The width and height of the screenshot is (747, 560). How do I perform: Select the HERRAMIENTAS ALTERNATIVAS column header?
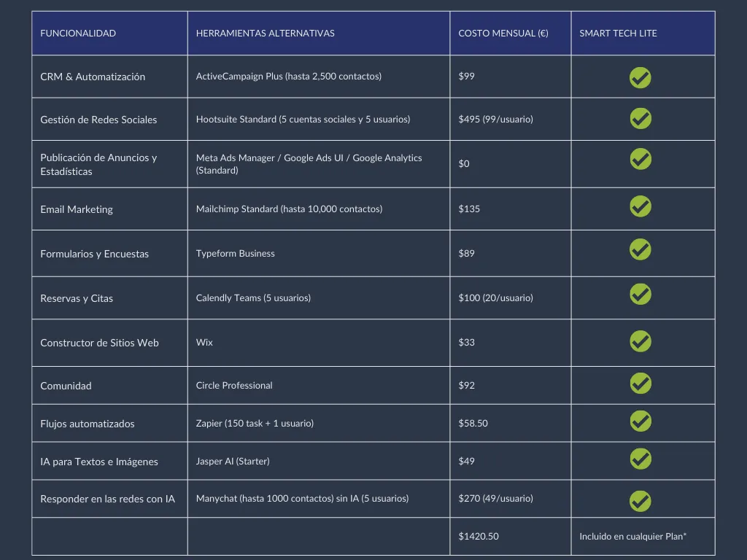click(266, 34)
